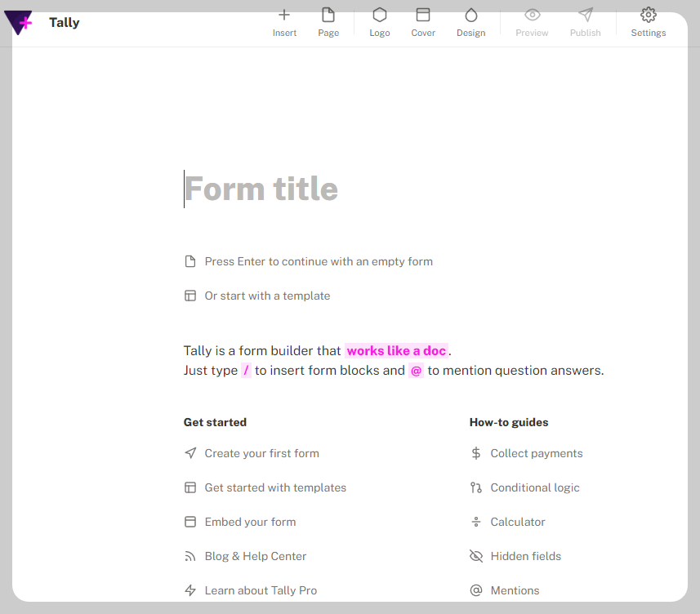Click the @ icon beside the 'Mentions' guide
700x614 pixels.
[476, 591]
